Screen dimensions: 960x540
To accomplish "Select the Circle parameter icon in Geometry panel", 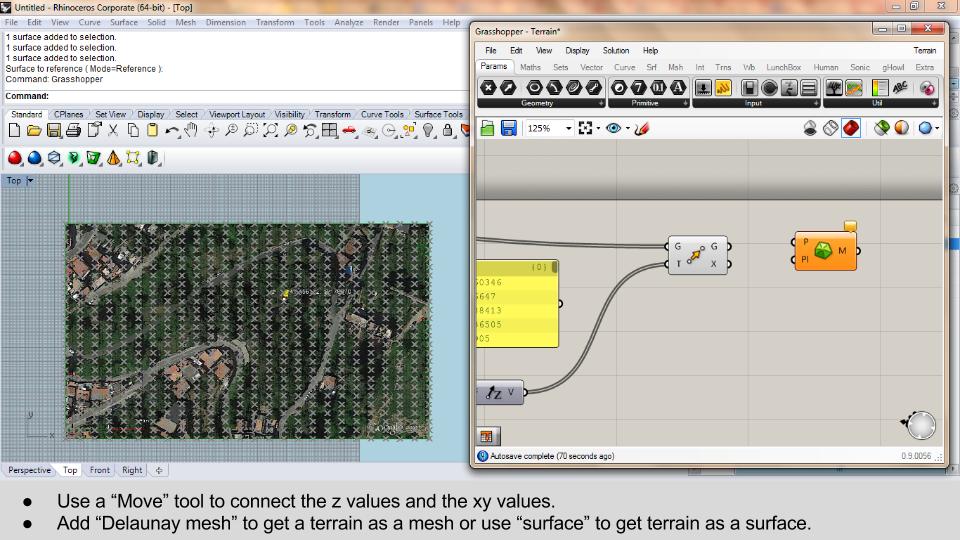I will (x=534, y=88).
